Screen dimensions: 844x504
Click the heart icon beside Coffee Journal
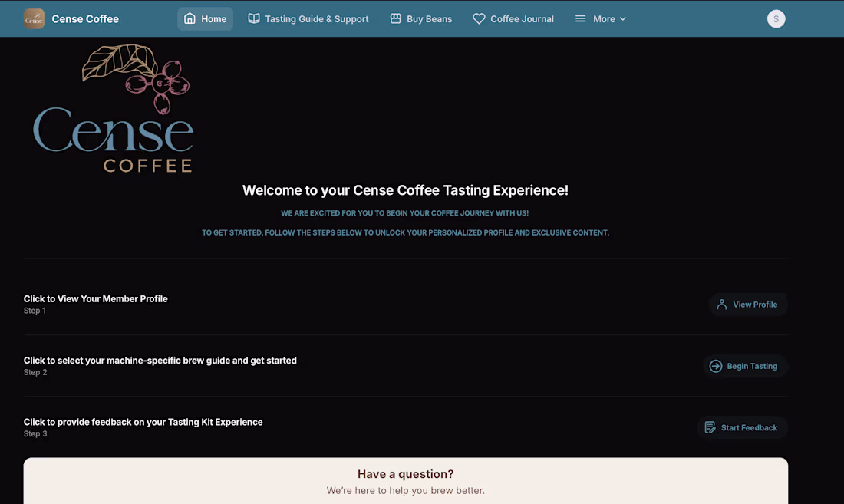(x=479, y=18)
